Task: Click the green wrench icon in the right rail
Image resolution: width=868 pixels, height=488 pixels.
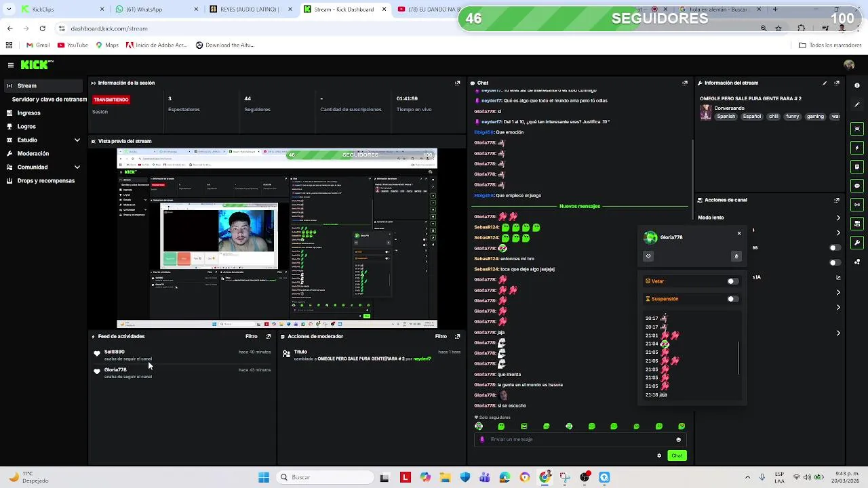Action: [857, 243]
